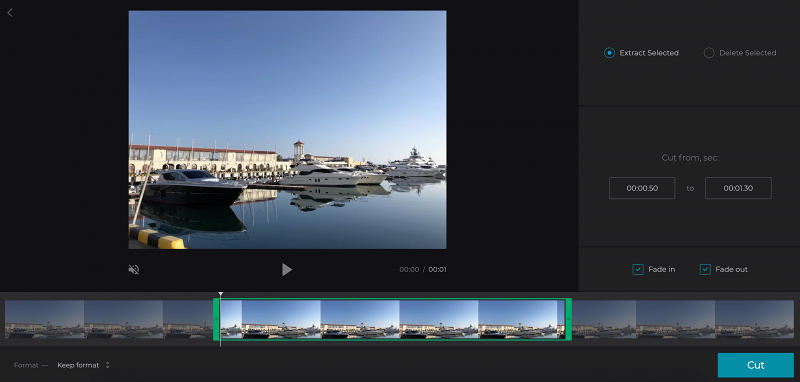800x382 pixels.
Task: Uncheck the Fade out checkbox
Action: (x=705, y=269)
